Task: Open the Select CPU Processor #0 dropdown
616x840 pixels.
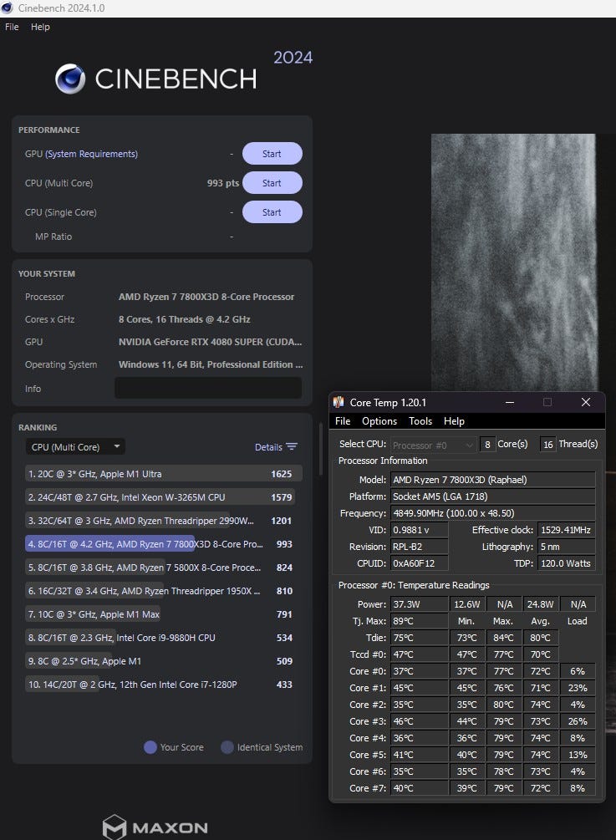Action: pos(433,445)
